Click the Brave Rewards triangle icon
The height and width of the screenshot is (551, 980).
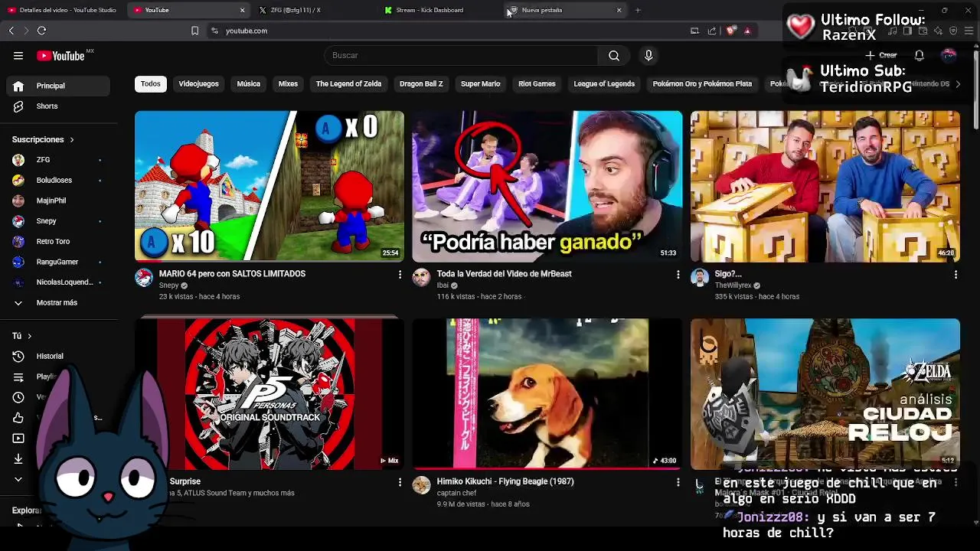click(747, 31)
